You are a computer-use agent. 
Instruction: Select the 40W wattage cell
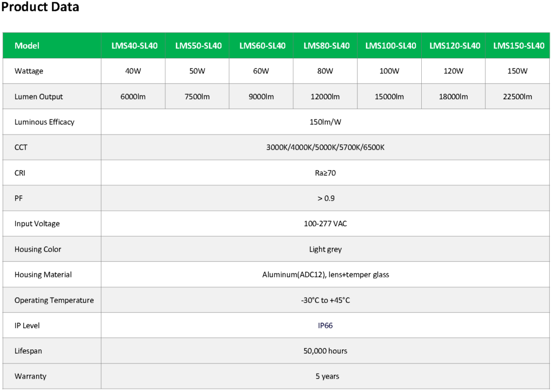coord(133,71)
